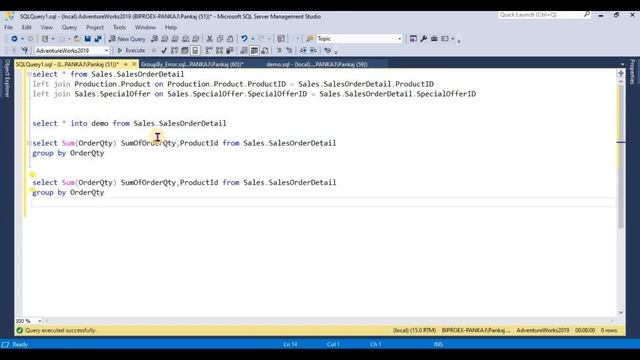Viewport: 640px width, 360px height.
Task: Open the Properties side tab
Action: 632,72
